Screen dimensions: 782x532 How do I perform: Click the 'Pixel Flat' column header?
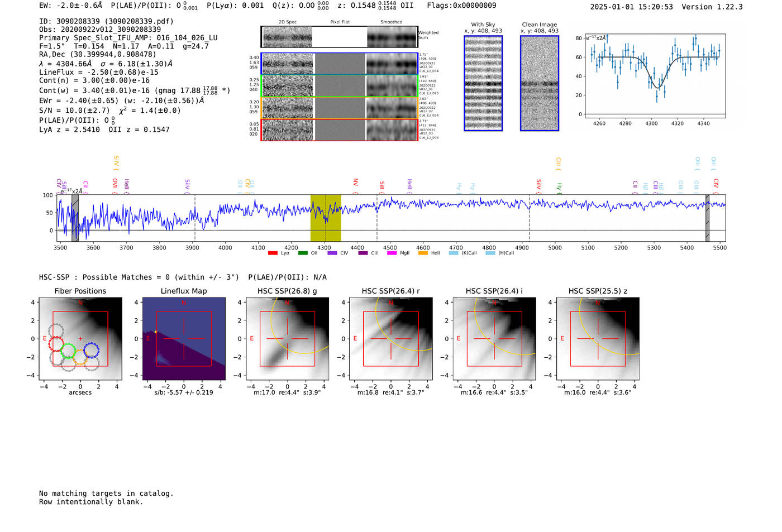coord(340,22)
